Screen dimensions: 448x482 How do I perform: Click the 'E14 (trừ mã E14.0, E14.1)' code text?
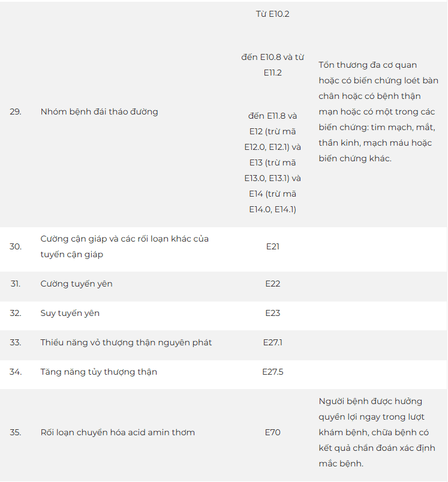pyautogui.click(x=272, y=201)
